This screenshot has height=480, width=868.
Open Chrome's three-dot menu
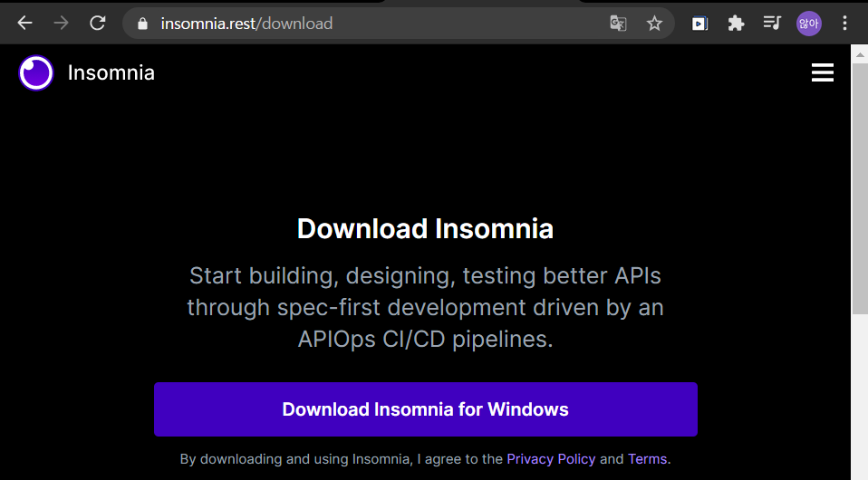(844, 24)
